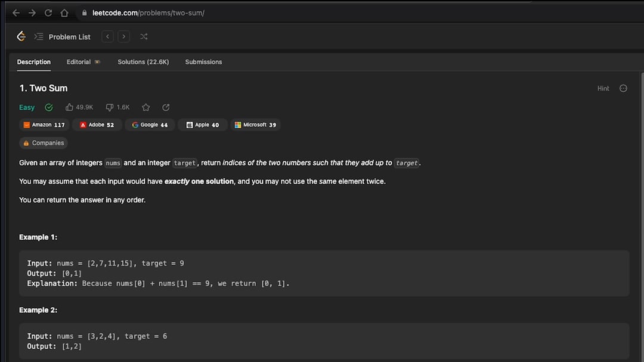Click 'You can return the answer in any order.'
The image size is (644, 362).
click(82, 200)
